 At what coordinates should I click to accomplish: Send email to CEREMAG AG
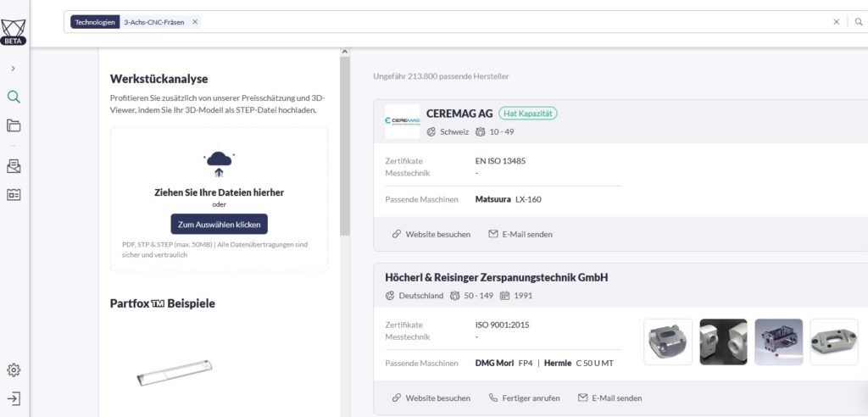(x=520, y=234)
